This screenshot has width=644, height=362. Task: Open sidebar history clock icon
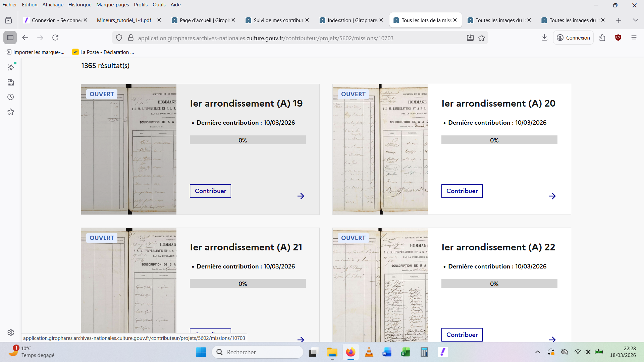(x=11, y=97)
